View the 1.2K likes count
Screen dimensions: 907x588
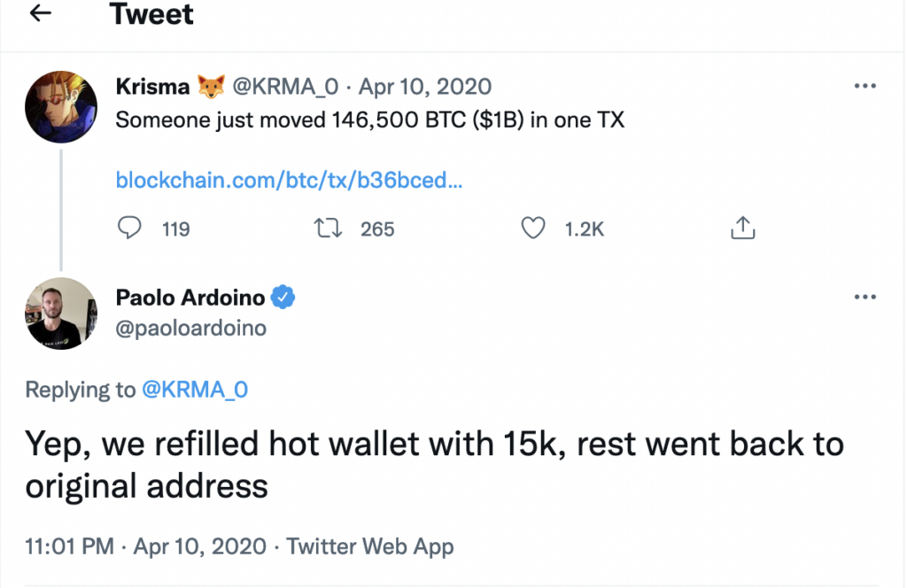click(x=584, y=229)
